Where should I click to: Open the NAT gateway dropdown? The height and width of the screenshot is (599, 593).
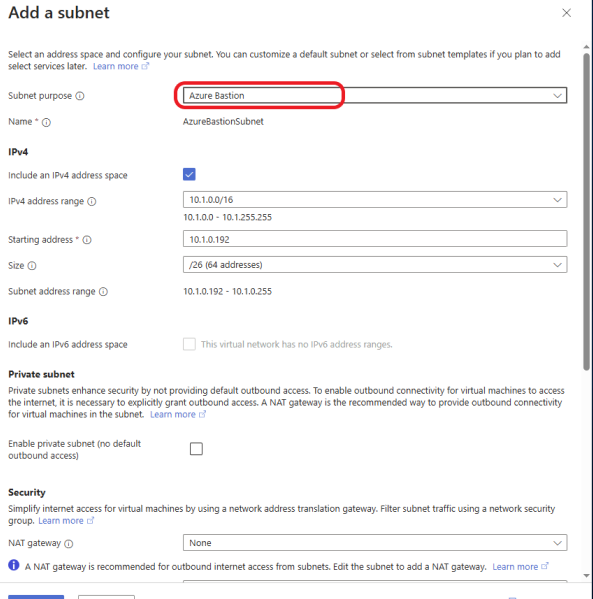(375, 543)
